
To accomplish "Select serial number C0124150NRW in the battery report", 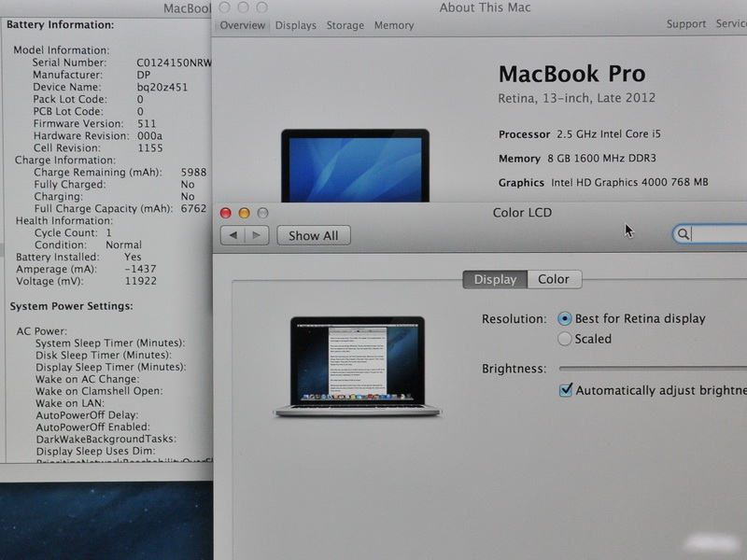I will click(x=175, y=63).
